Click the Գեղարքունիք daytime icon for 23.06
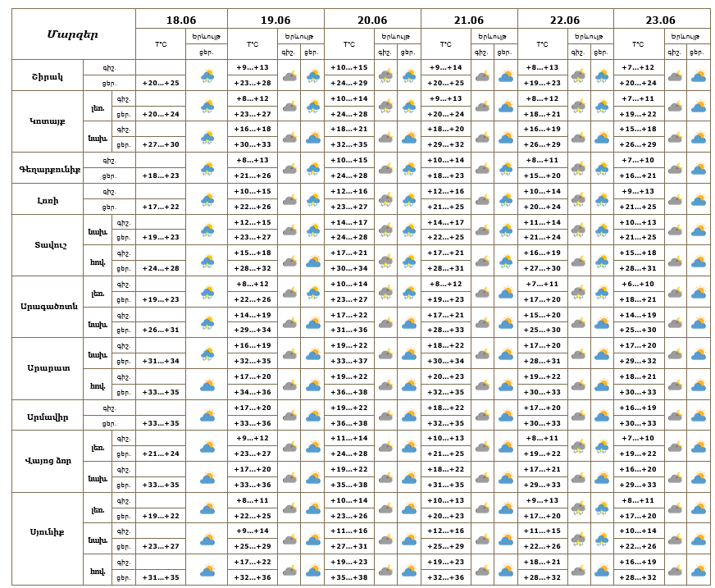The width and height of the screenshot is (715, 588). 698,169
